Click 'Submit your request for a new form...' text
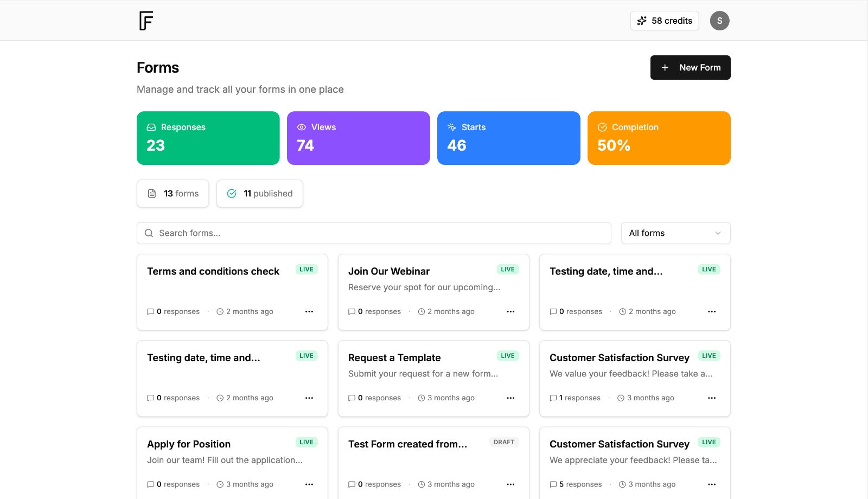The width and height of the screenshot is (868, 499). [x=423, y=374]
